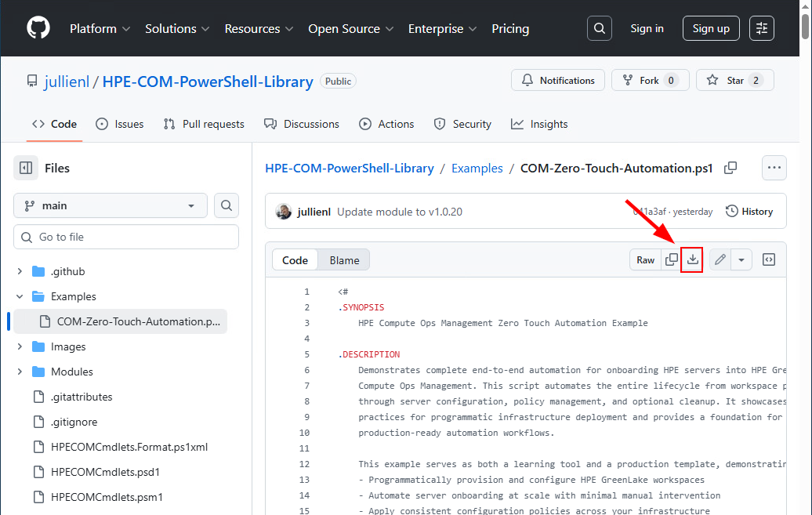
Task: Copy raw file contents icon
Action: pyautogui.click(x=672, y=260)
